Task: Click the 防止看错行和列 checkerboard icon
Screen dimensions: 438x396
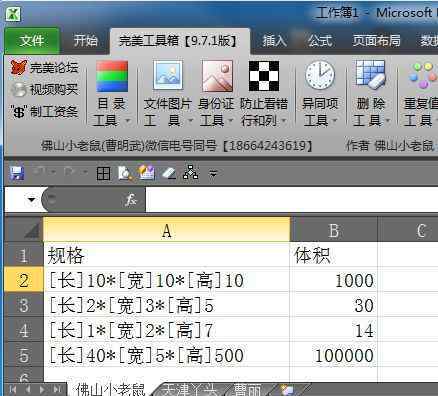Action: [x=264, y=76]
